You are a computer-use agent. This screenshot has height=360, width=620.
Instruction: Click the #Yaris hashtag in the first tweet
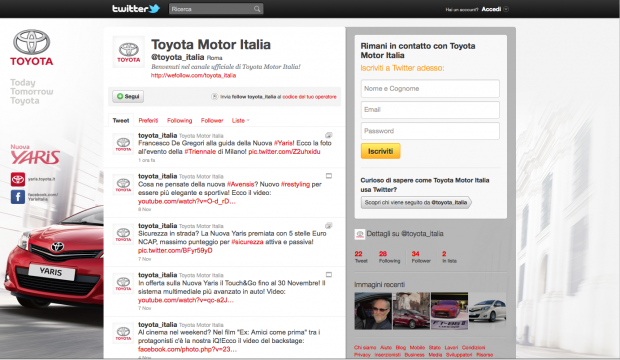[284, 143]
